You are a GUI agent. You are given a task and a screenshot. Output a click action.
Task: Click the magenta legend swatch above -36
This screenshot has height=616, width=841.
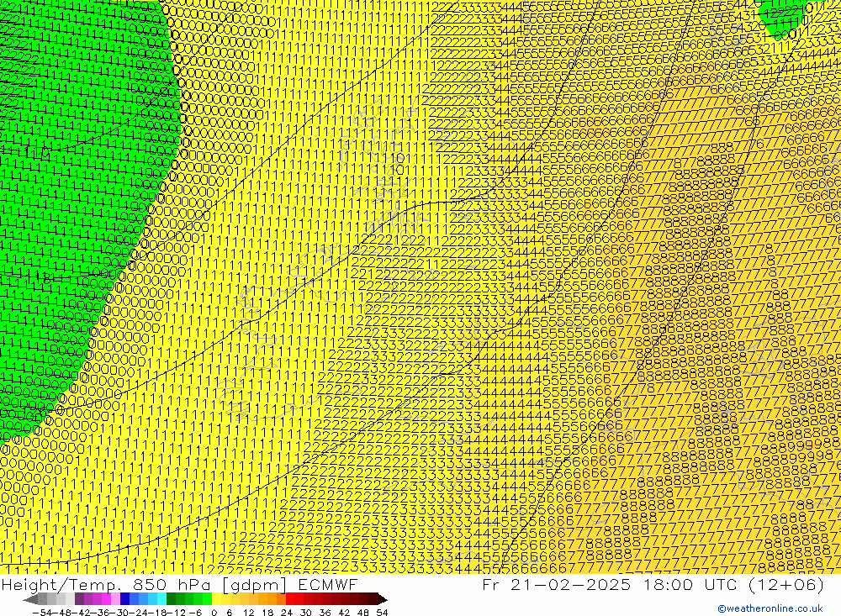click(106, 599)
